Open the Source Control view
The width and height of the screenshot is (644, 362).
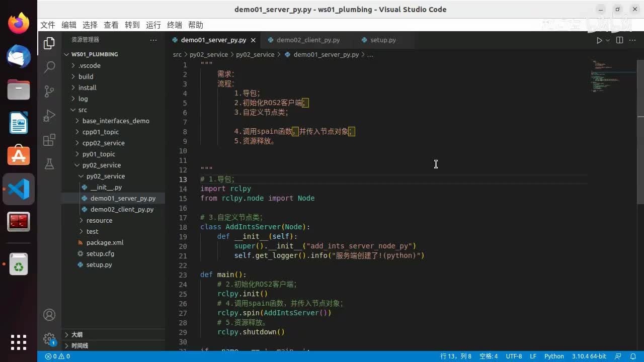point(49,91)
